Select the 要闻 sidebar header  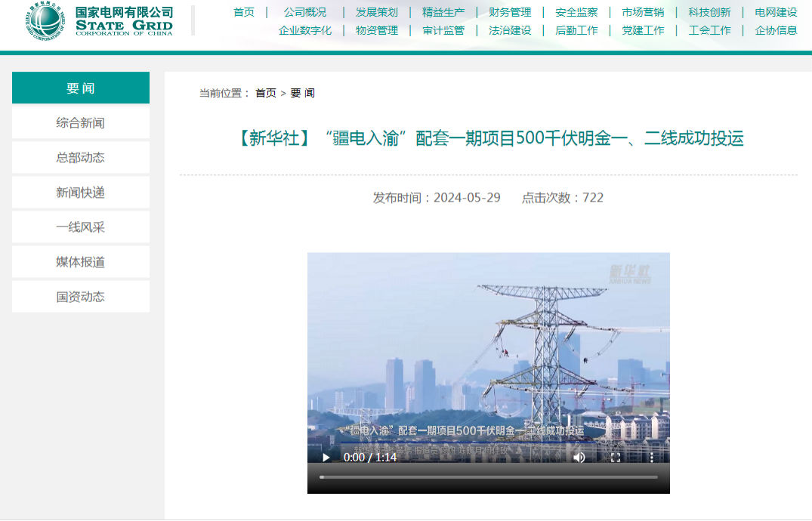pos(81,88)
